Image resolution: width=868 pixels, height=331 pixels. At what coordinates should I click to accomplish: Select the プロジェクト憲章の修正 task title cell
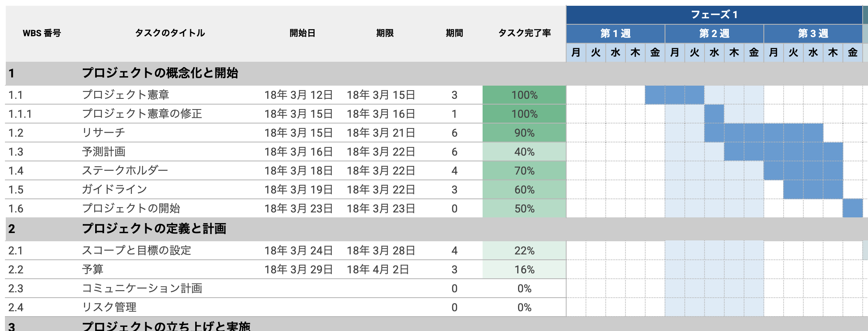click(142, 114)
